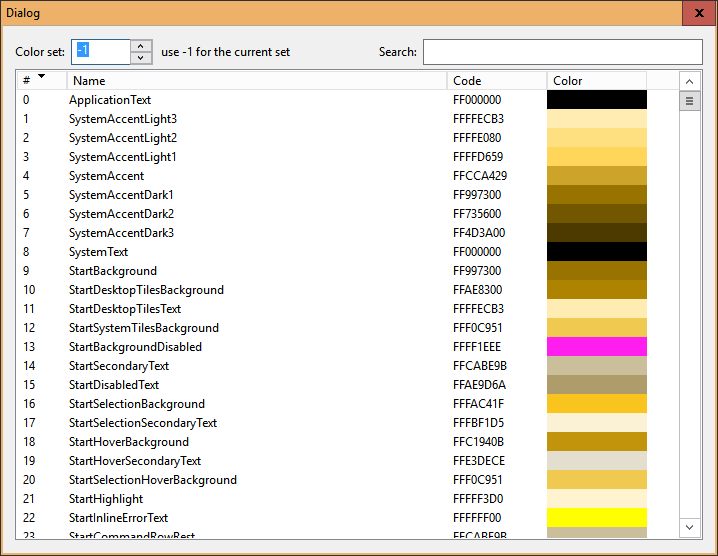Click the yellow StartInlineErrorText swatch
Viewport: 718px width, 556px height.
[597, 518]
